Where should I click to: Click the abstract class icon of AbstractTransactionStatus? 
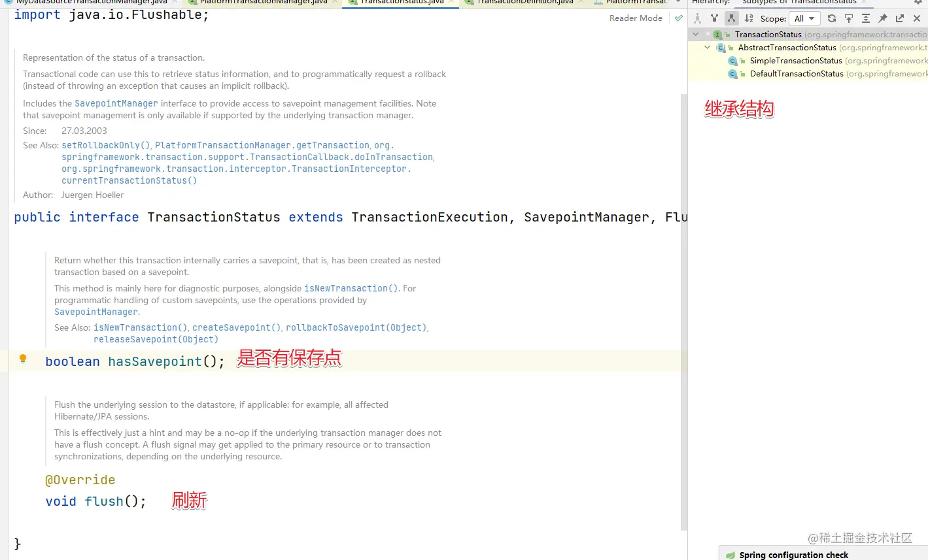(x=721, y=48)
